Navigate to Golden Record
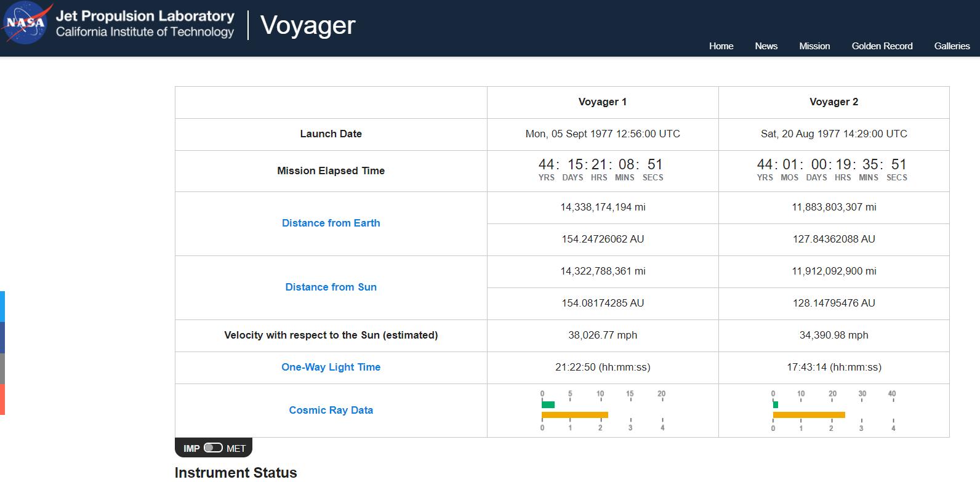This screenshot has height=482, width=980. pyautogui.click(x=882, y=46)
